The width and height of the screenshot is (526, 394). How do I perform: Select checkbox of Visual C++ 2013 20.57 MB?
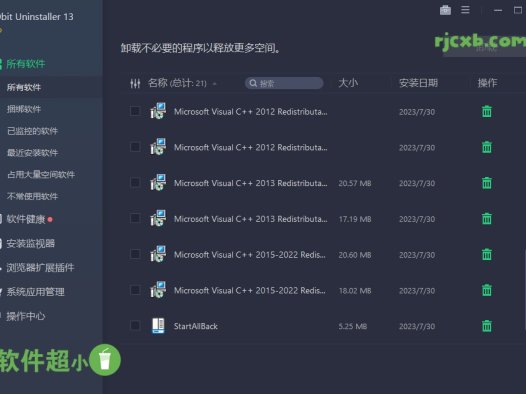click(135, 183)
